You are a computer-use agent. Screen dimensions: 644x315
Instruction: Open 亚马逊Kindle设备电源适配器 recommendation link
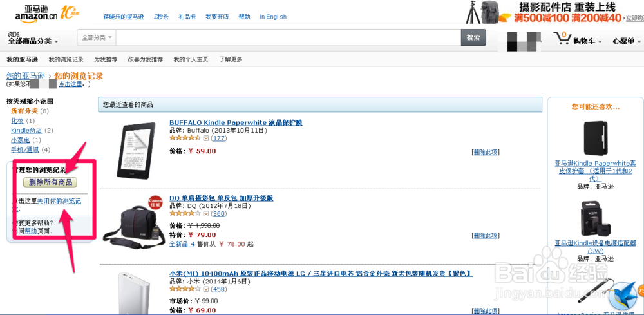coord(595,247)
